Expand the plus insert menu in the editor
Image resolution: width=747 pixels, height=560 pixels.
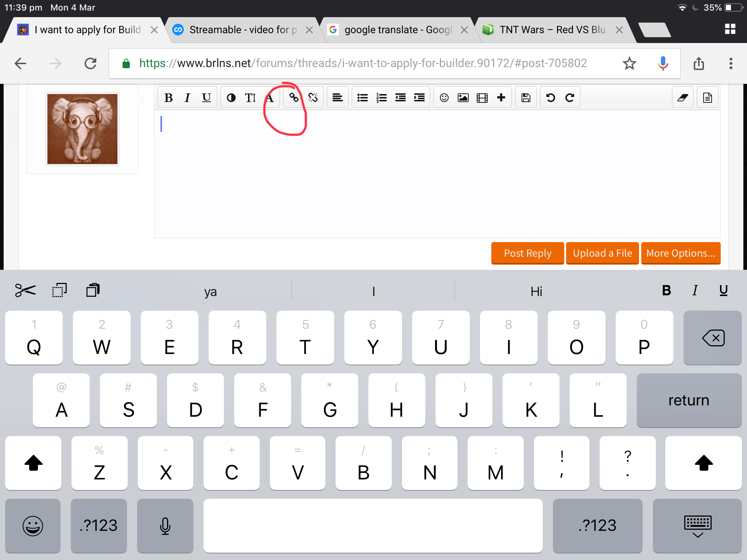[501, 97]
